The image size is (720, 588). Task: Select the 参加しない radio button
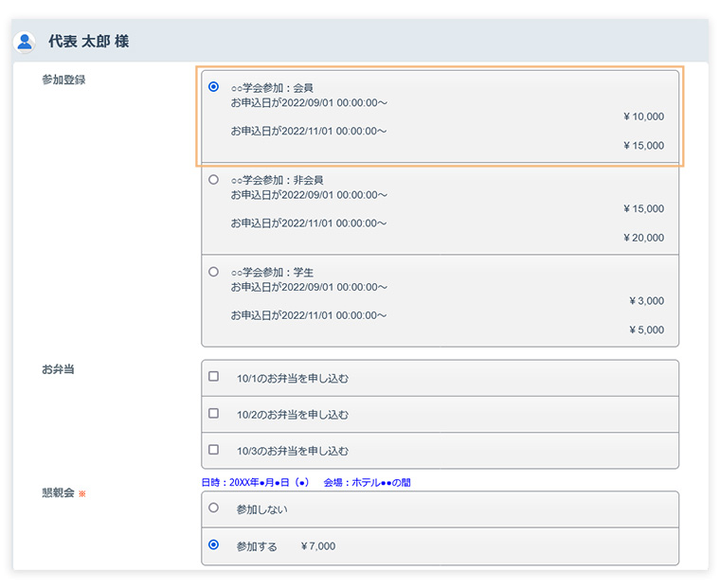coord(213,508)
